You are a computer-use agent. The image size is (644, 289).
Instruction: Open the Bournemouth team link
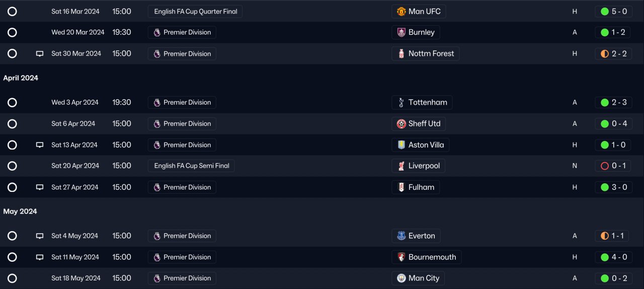[432, 257]
